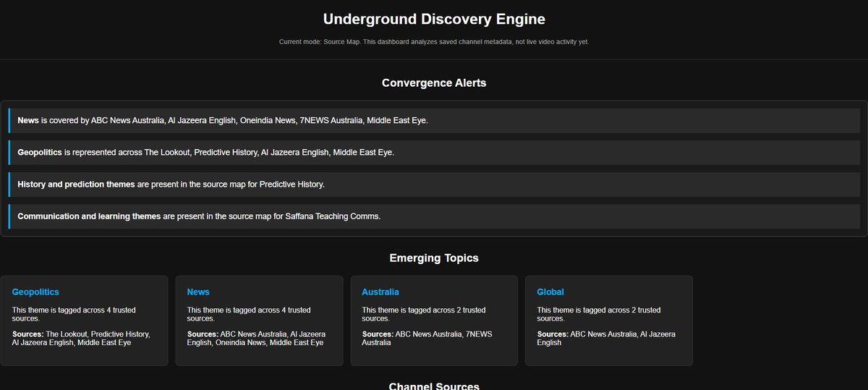Select the History and prediction themes alert
868x390 pixels.
434,185
